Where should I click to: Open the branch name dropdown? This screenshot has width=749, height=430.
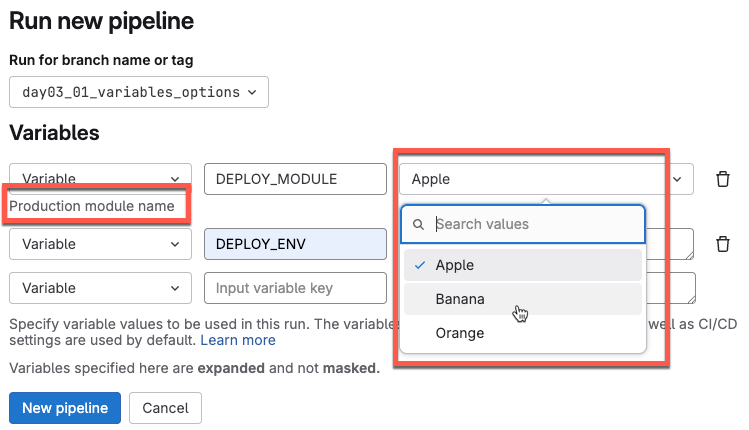point(139,92)
